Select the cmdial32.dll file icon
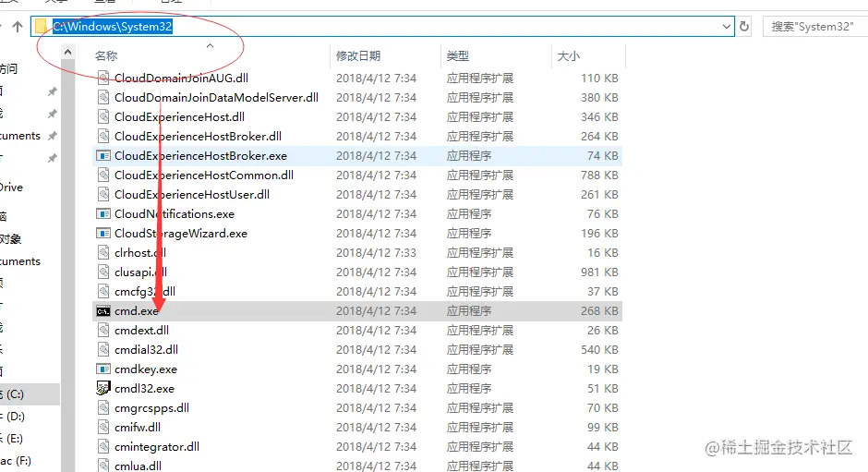This screenshot has width=868, height=472. click(x=103, y=349)
